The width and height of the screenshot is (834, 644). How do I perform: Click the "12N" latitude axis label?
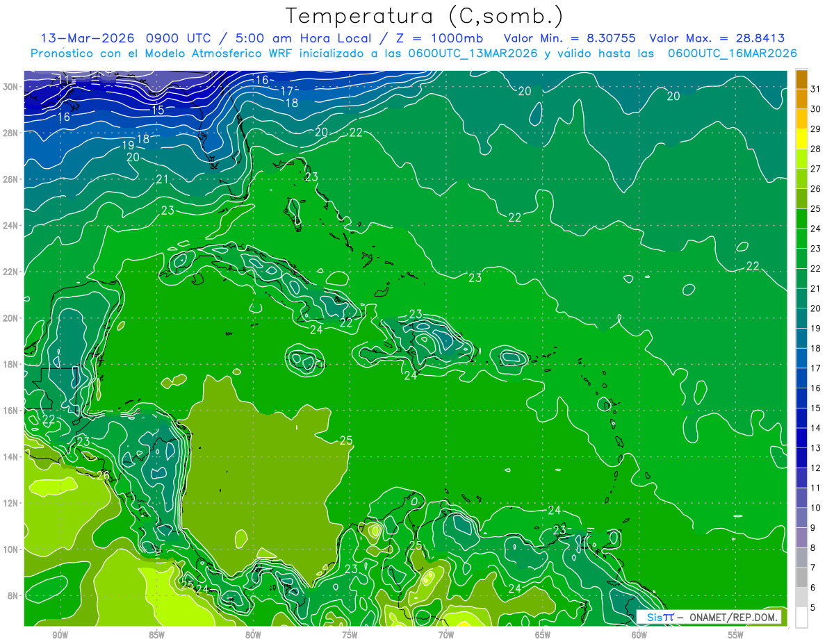tap(10, 503)
